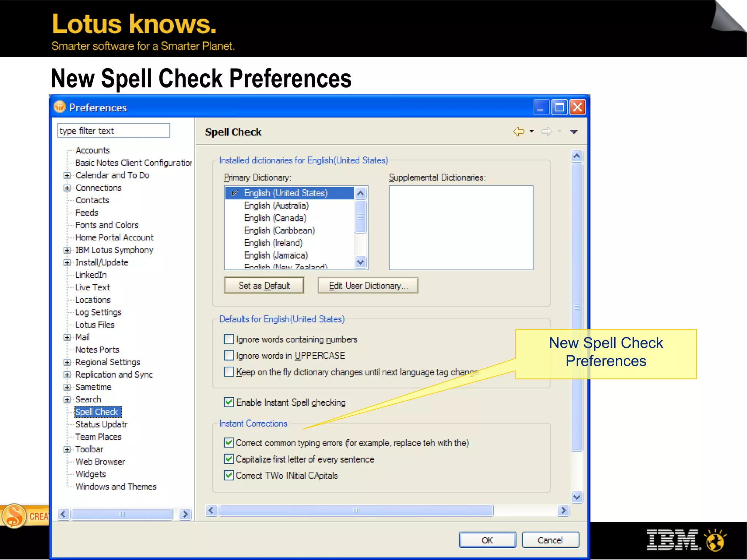Click scroll up arrow of Spell Check pane

click(577, 156)
